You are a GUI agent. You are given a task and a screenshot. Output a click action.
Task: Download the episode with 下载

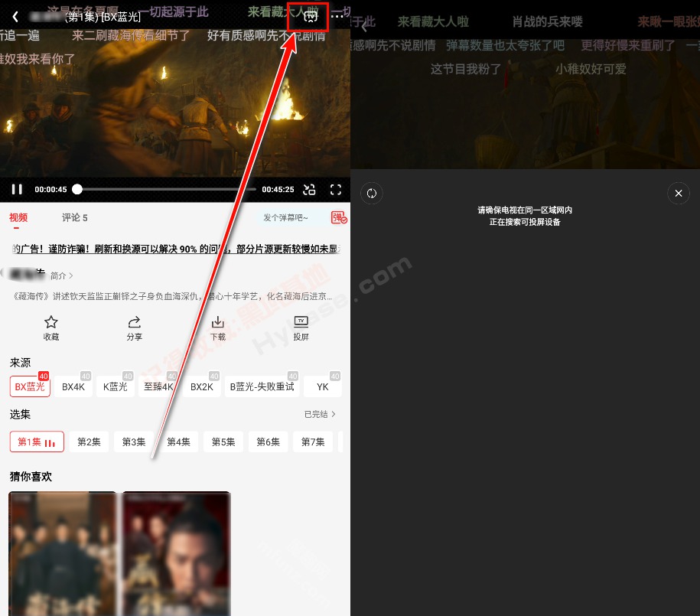pyautogui.click(x=218, y=328)
